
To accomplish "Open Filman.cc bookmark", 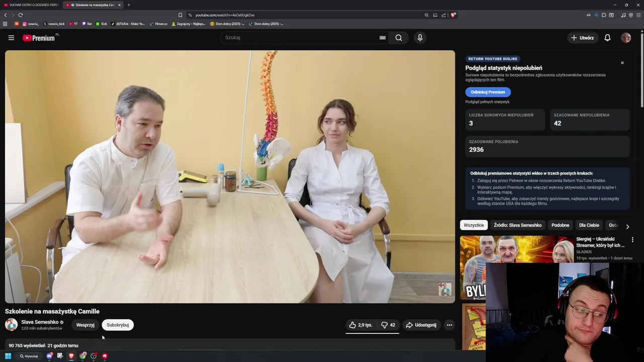I will 158,24.
